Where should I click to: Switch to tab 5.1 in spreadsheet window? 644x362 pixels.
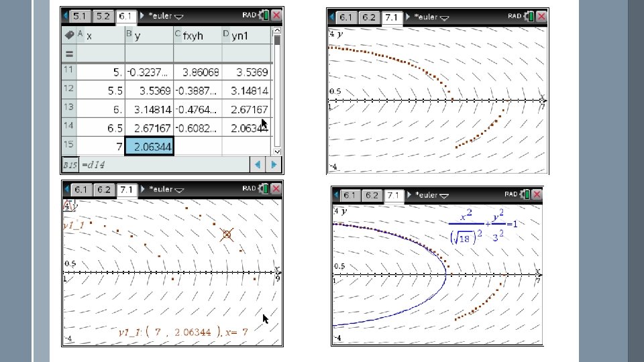point(80,16)
